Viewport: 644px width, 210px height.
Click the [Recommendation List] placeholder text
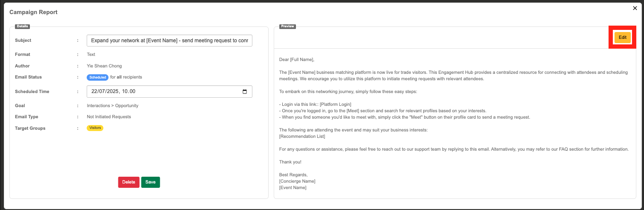(x=302, y=137)
